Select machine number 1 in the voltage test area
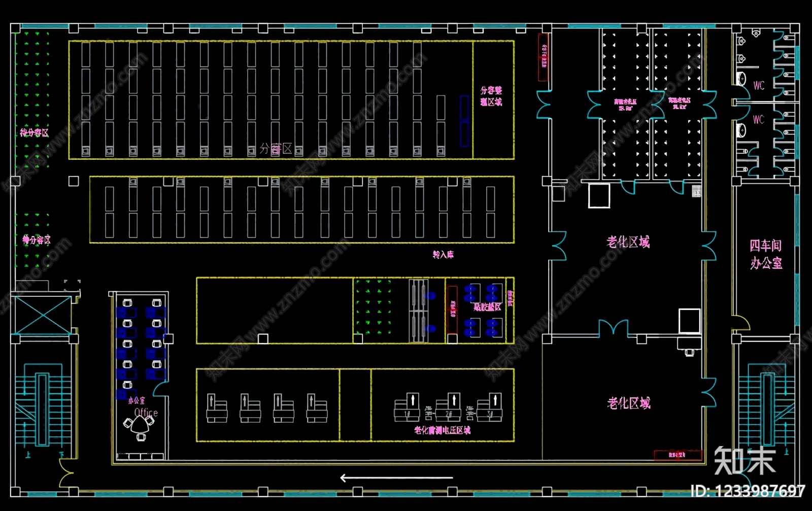Viewport: 812px width, 511px height. [x=407, y=407]
